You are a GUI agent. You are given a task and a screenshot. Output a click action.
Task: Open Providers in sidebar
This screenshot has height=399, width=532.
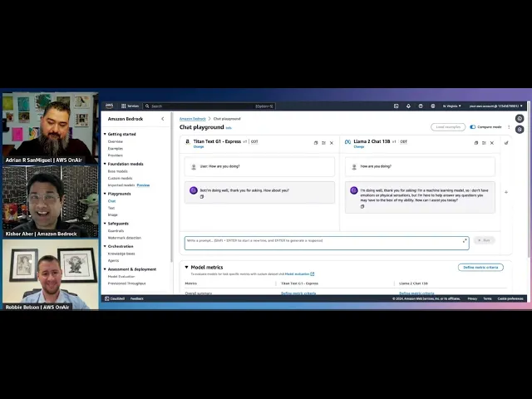pyautogui.click(x=116, y=155)
